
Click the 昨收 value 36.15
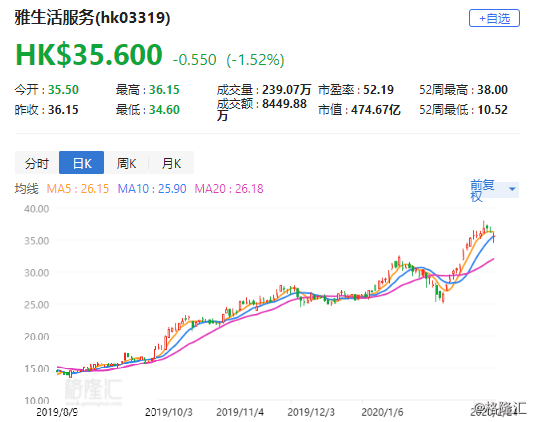click(x=63, y=110)
